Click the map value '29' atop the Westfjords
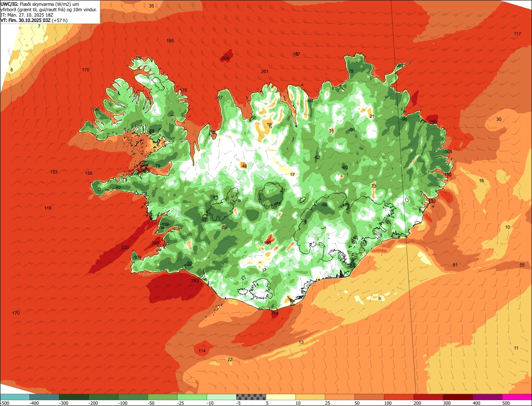Screen dimensions: 532x406 tap(138, 58)
